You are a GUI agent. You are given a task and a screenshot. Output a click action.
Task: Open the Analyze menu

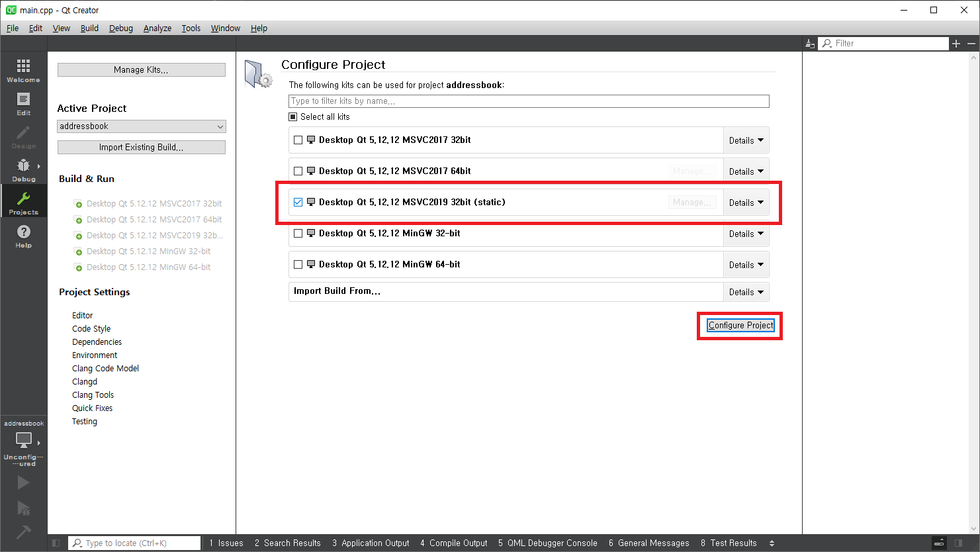coord(157,28)
